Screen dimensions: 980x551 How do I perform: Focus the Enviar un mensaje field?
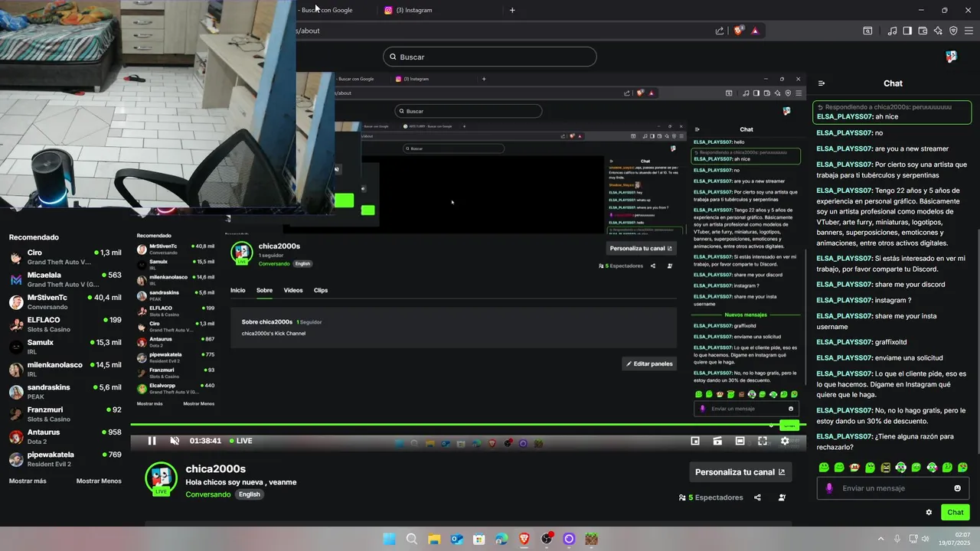pos(893,488)
